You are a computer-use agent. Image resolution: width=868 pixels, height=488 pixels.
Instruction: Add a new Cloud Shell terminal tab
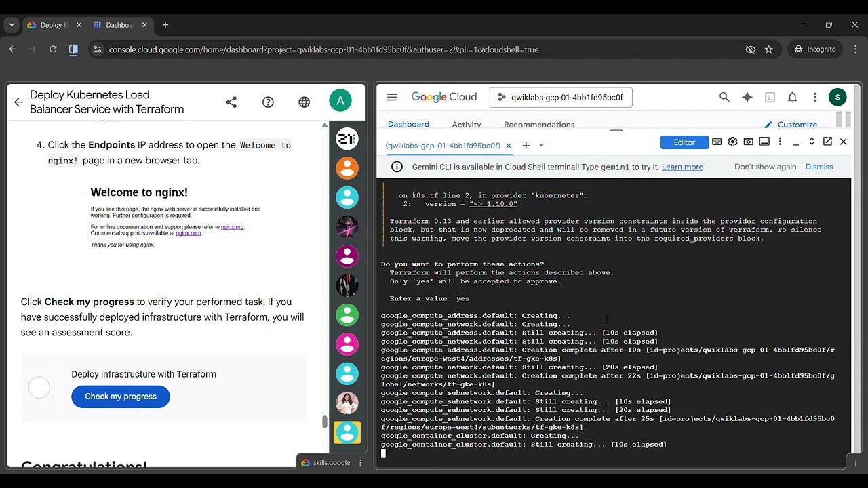526,146
